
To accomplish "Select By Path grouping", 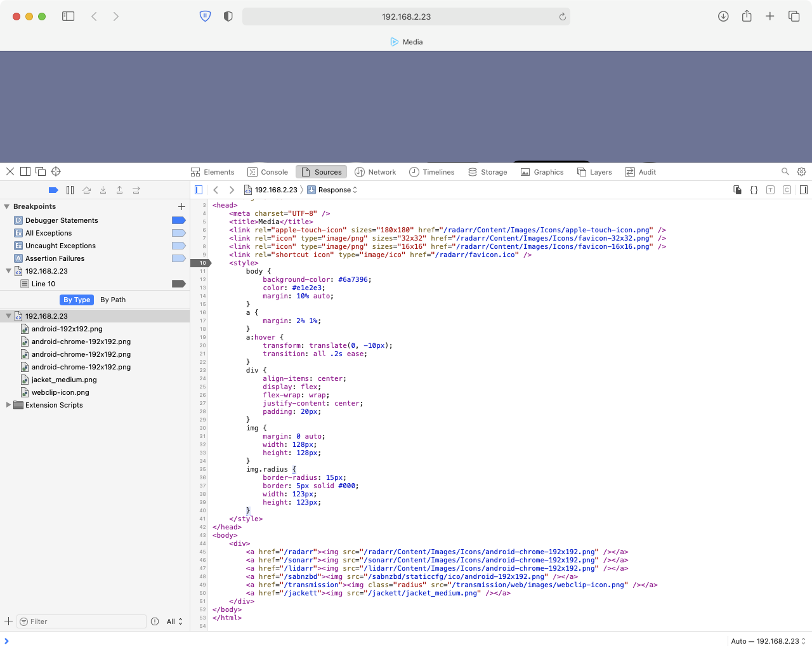I will point(113,300).
